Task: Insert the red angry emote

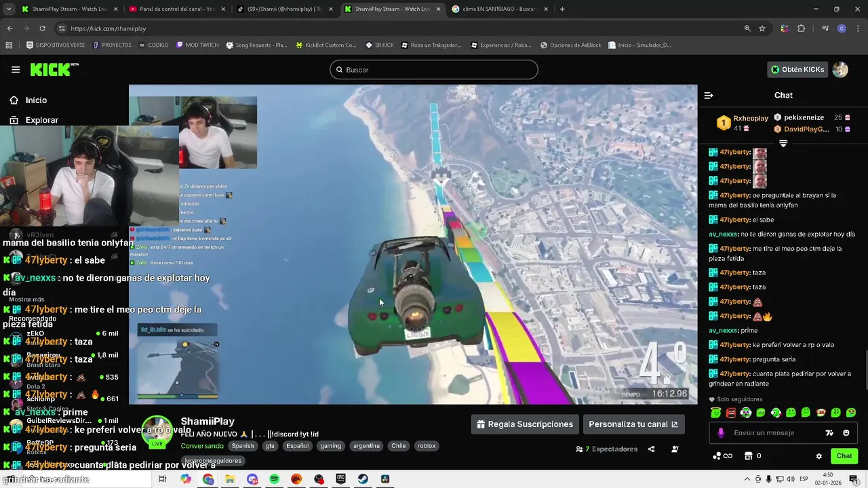Action: (731, 413)
